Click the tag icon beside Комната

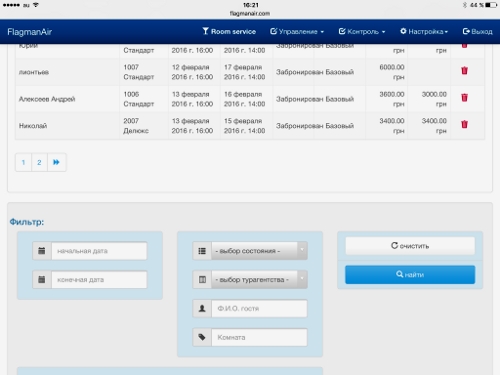tap(202, 337)
